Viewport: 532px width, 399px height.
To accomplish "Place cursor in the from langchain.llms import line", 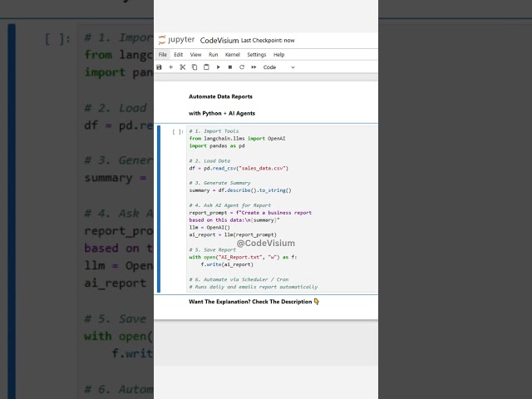I will click(237, 139).
